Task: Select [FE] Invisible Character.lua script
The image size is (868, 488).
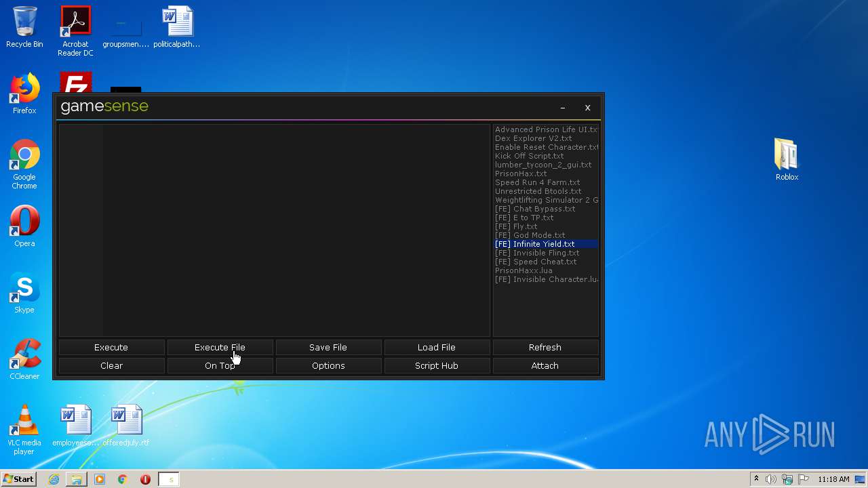Action: (x=546, y=279)
